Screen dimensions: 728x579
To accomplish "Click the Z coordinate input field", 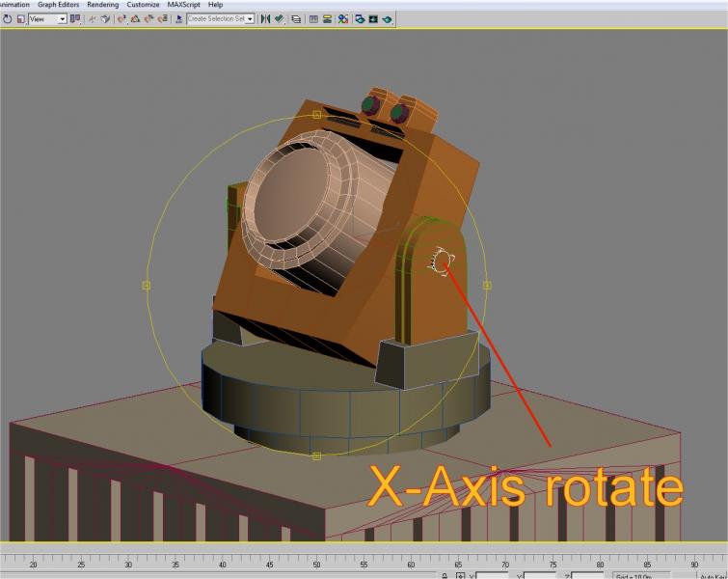I will [x=586, y=576].
